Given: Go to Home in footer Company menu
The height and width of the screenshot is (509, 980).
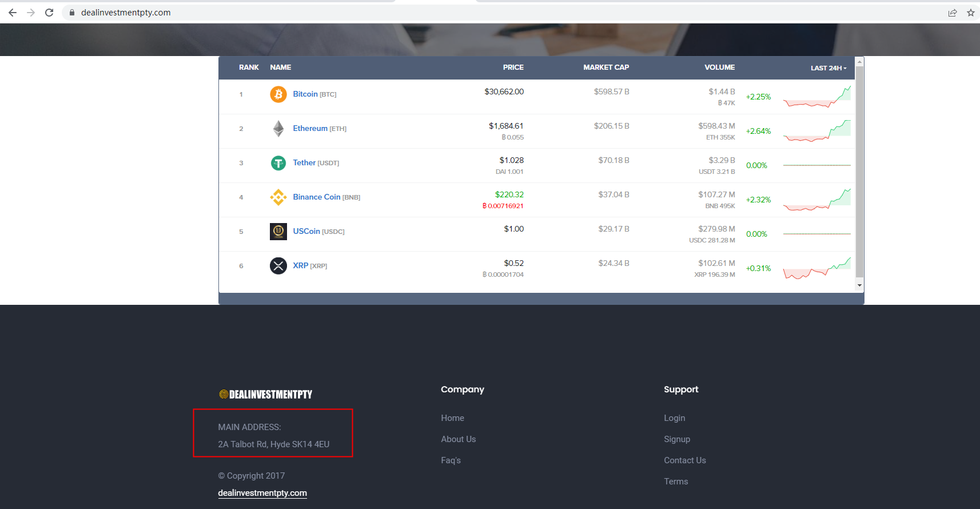Looking at the screenshot, I should (x=453, y=418).
